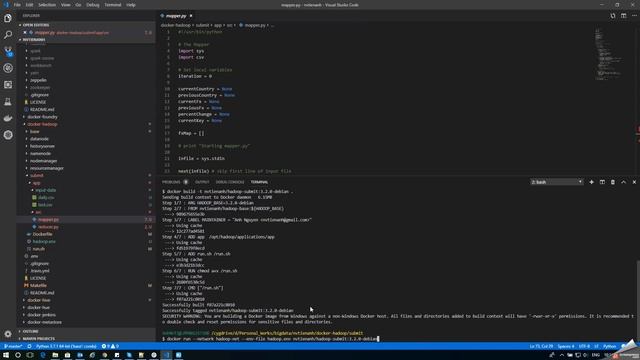Expand the docker-jenkins folder
This screenshot has width=640, height=360.
pyautogui.click(x=42, y=315)
